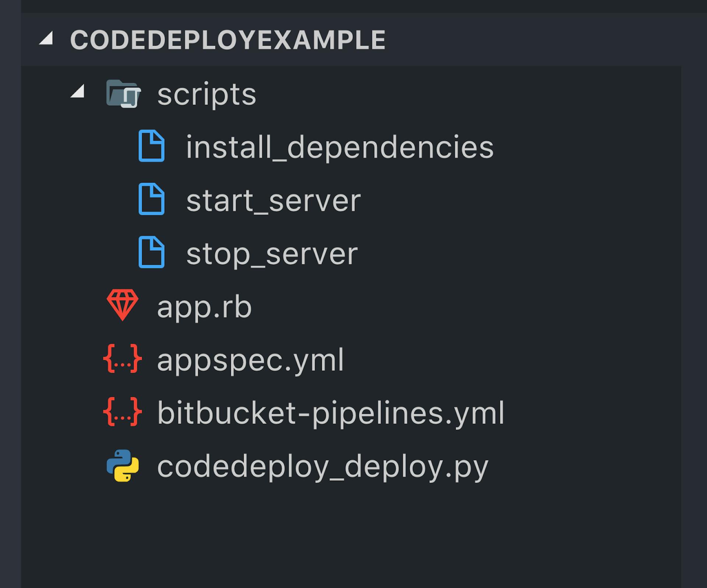This screenshot has height=588, width=707.
Task: Click the Python logo beside codedeploy_deploy.py
Action: click(x=123, y=465)
